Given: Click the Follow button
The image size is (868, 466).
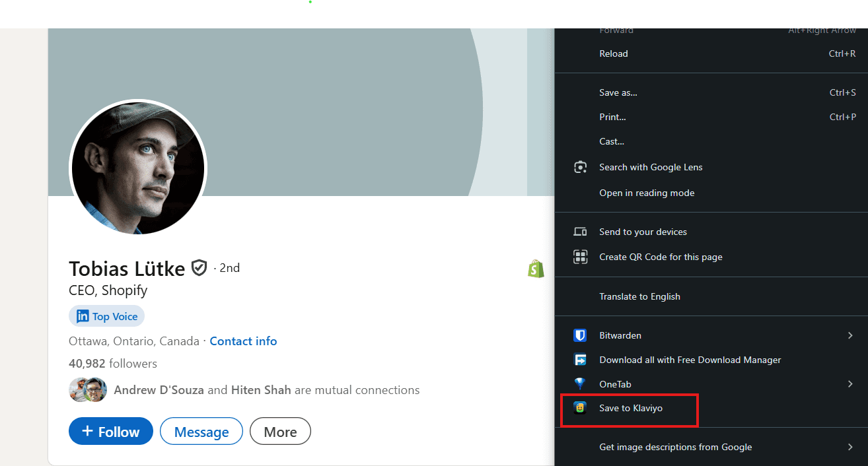Looking at the screenshot, I should (110, 431).
